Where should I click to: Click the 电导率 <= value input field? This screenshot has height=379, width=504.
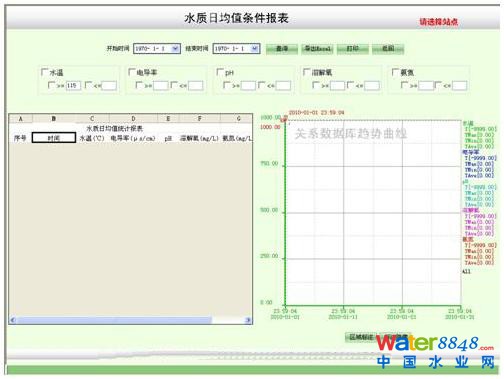(x=196, y=86)
